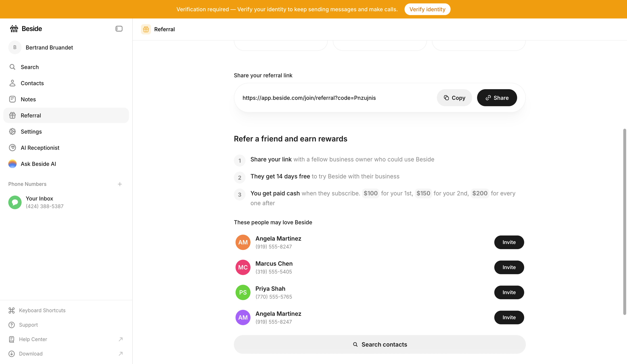The height and width of the screenshot is (364, 627).
Task: Click the Beside logo icon
Action: pyautogui.click(x=14, y=29)
